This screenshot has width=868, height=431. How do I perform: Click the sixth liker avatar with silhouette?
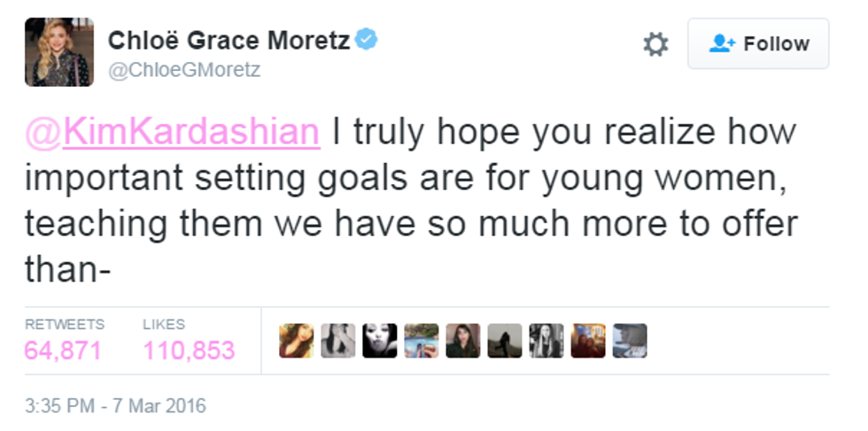pyautogui.click(x=504, y=341)
